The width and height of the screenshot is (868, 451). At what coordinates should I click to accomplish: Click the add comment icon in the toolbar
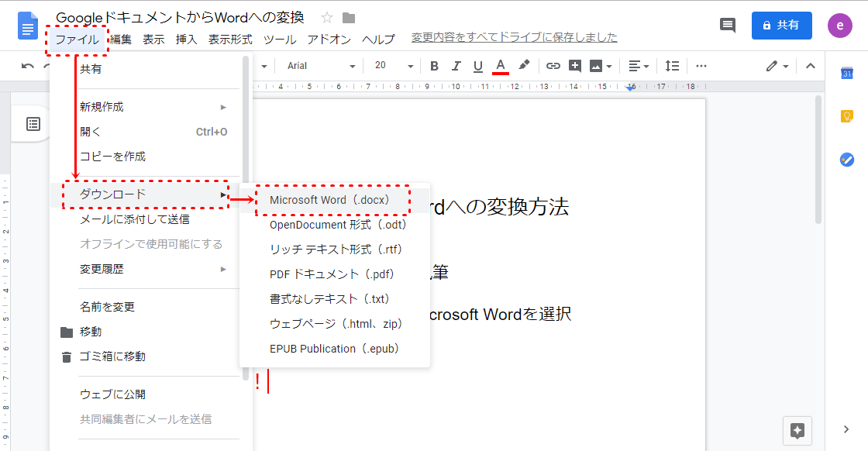point(575,66)
